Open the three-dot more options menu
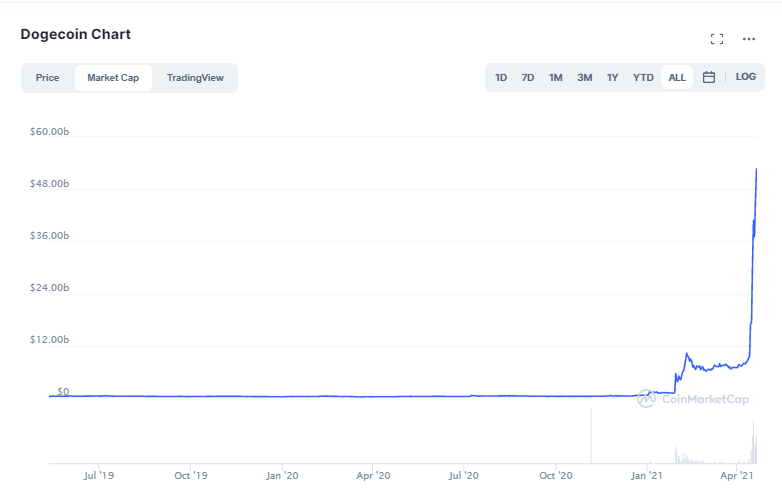Image resolution: width=782 pixels, height=498 pixels. 749,39
